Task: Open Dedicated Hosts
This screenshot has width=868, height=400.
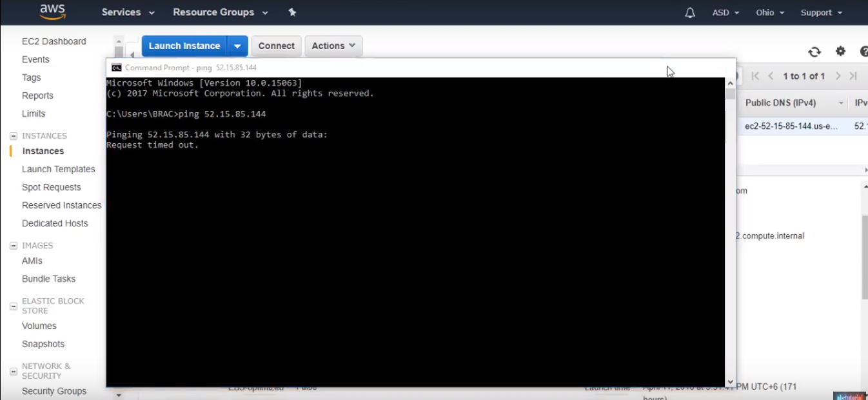Action: (x=55, y=223)
